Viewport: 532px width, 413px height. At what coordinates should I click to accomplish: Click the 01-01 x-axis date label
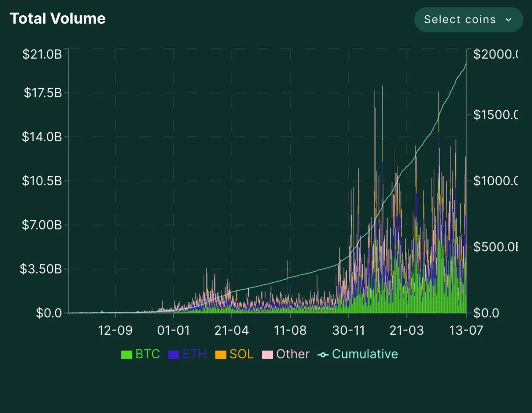pyautogui.click(x=174, y=330)
